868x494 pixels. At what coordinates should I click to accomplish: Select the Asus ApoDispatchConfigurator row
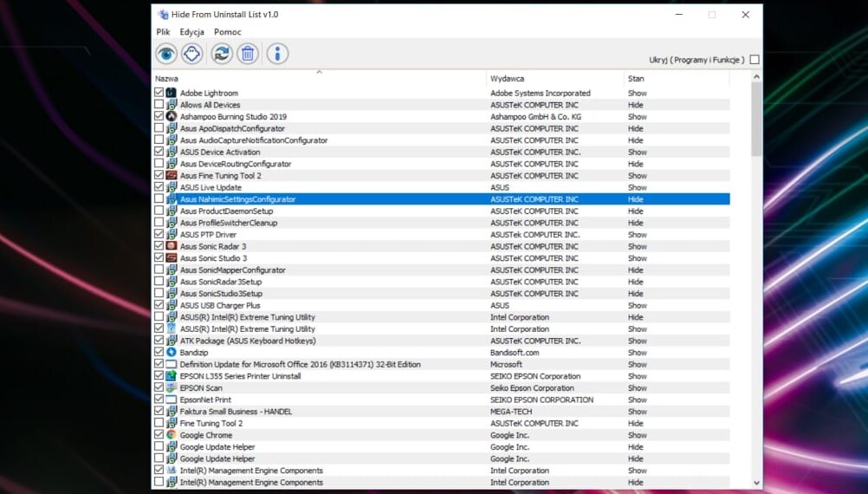[441, 128]
